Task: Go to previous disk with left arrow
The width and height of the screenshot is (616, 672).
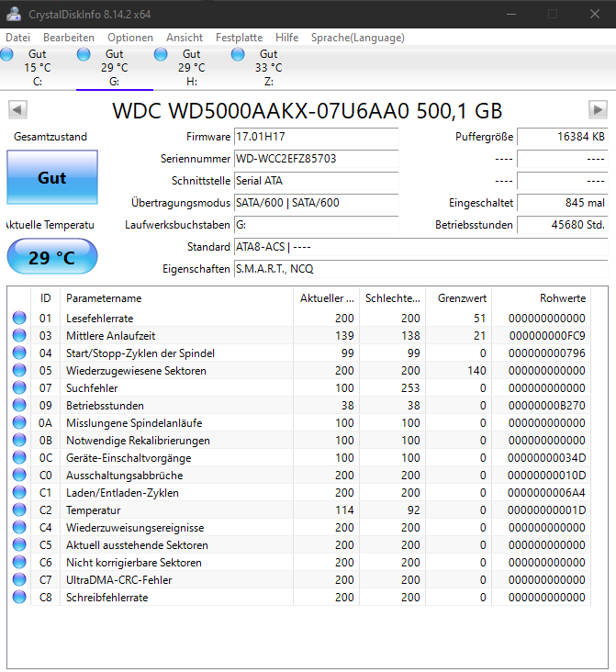Action: 17,110
